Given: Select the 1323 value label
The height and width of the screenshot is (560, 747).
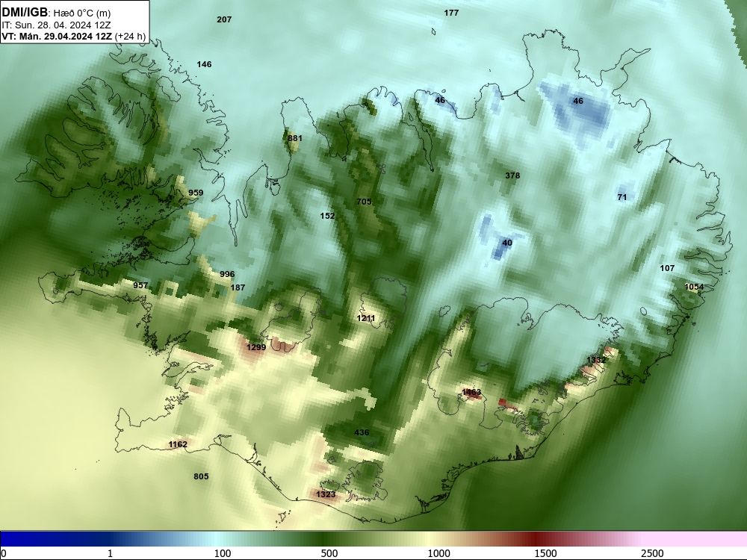Looking at the screenshot, I should [x=326, y=495].
